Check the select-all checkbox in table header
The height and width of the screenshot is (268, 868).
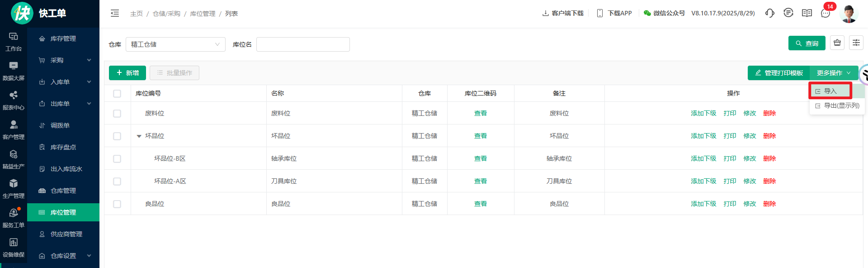[x=117, y=94]
